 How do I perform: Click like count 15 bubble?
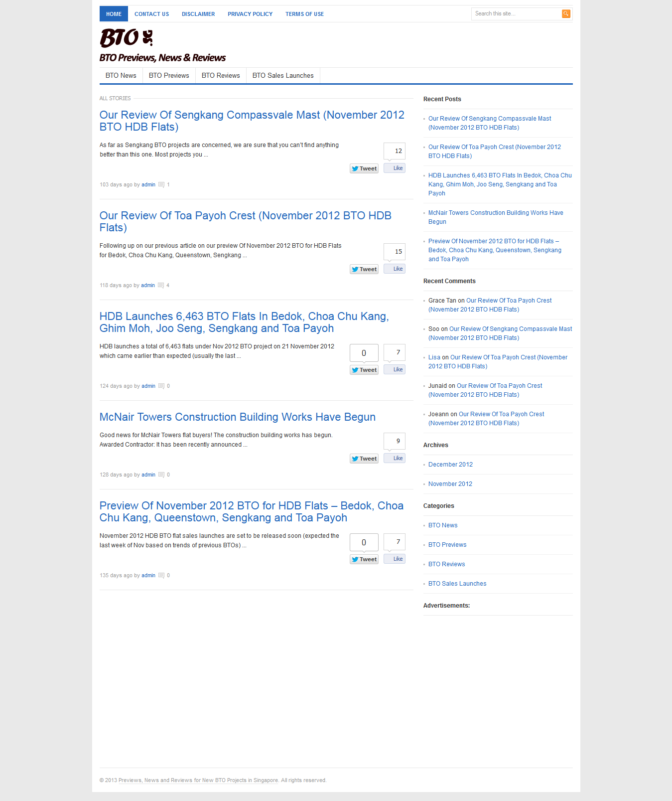click(395, 252)
